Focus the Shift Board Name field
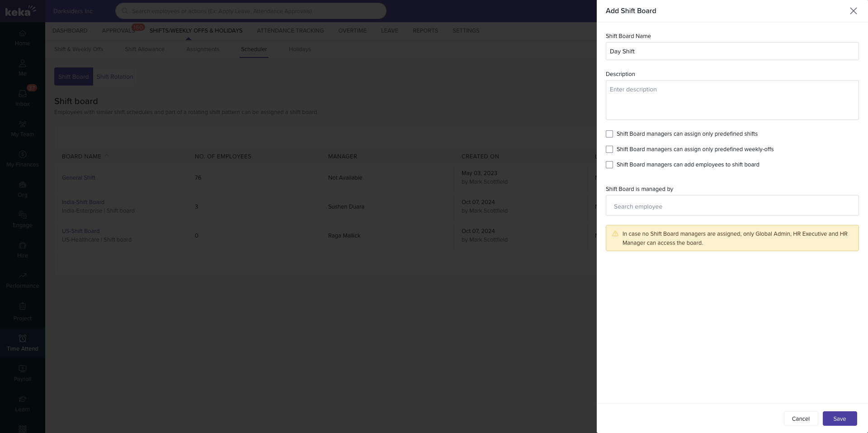 (x=731, y=51)
